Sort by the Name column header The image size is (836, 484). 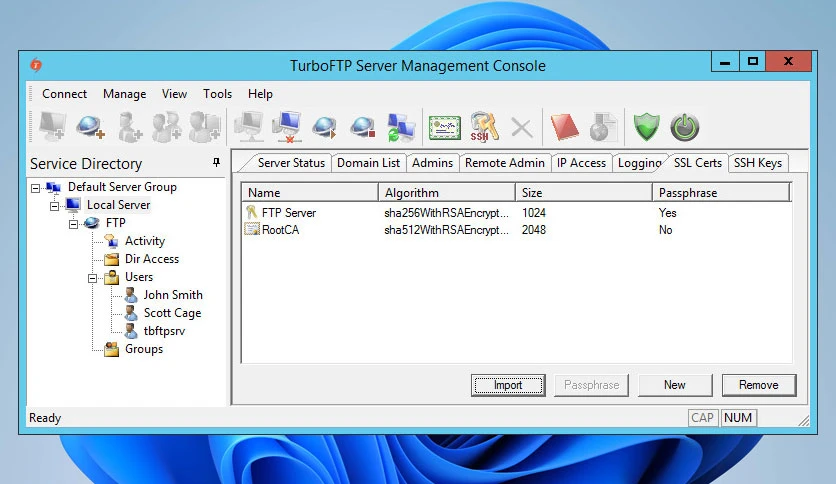310,192
